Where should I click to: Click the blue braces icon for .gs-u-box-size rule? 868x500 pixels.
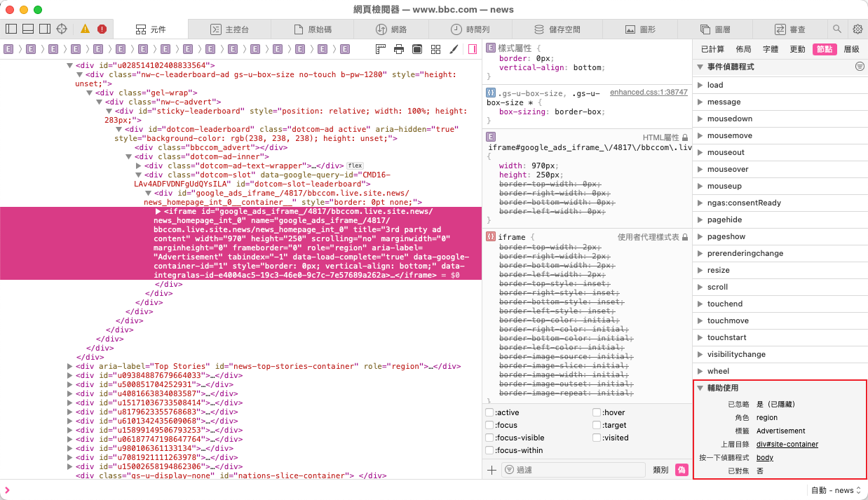point(491,93)
